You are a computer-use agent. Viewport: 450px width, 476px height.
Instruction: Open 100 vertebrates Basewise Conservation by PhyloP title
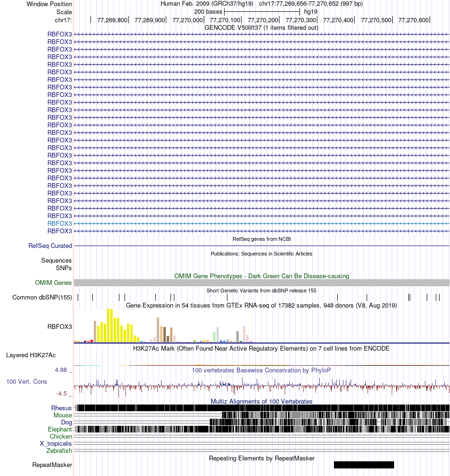[261, 370]
